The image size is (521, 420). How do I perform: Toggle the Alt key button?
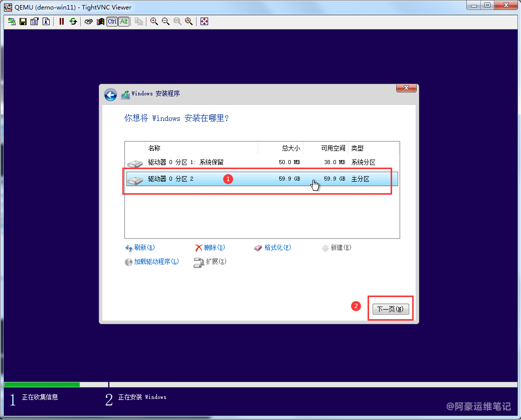pyautogui.click(x=123, y=22)
